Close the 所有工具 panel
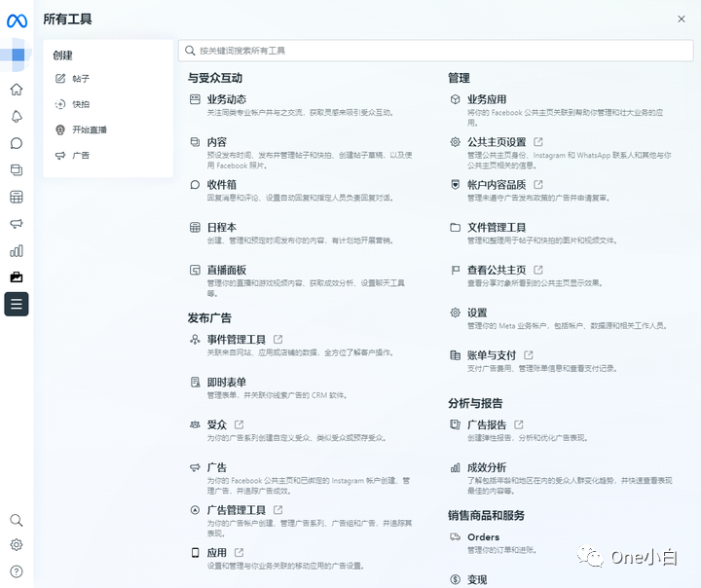This screenshot has height=588, width=701. click(x=682, y=18)
